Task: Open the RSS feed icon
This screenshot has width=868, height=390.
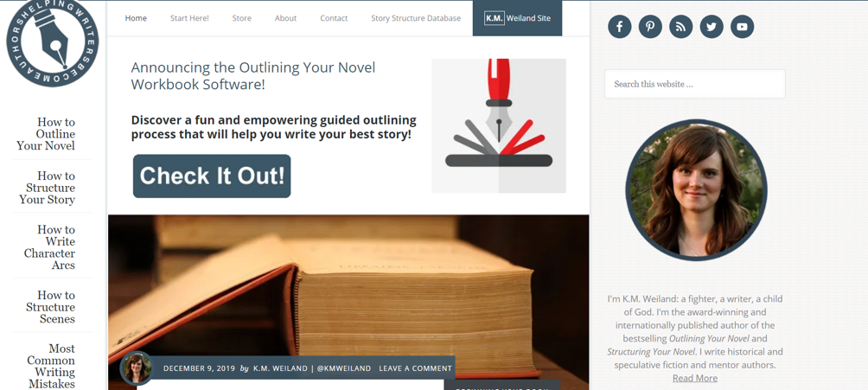Action: 681,27
